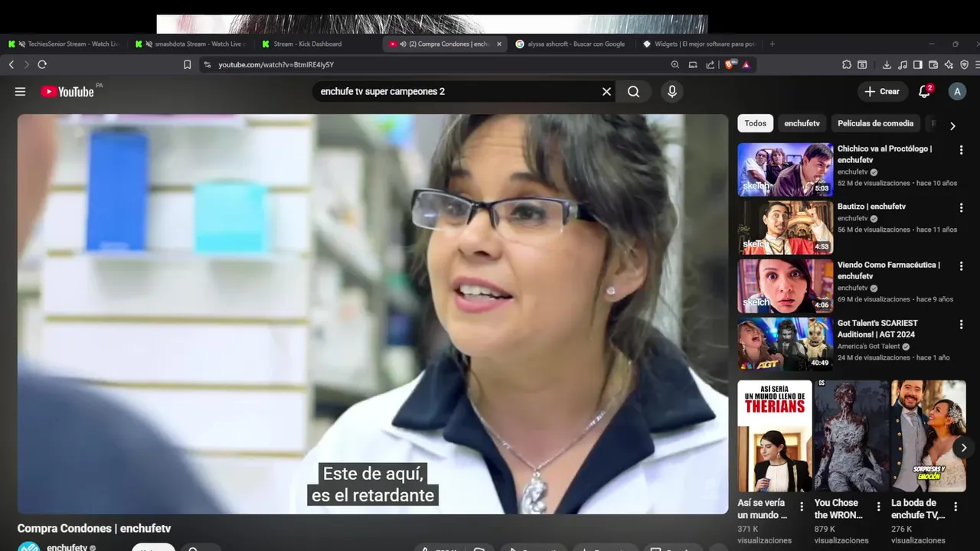980x551 pixels.
Task: Open a new browser tab
Action: point(772,44)
